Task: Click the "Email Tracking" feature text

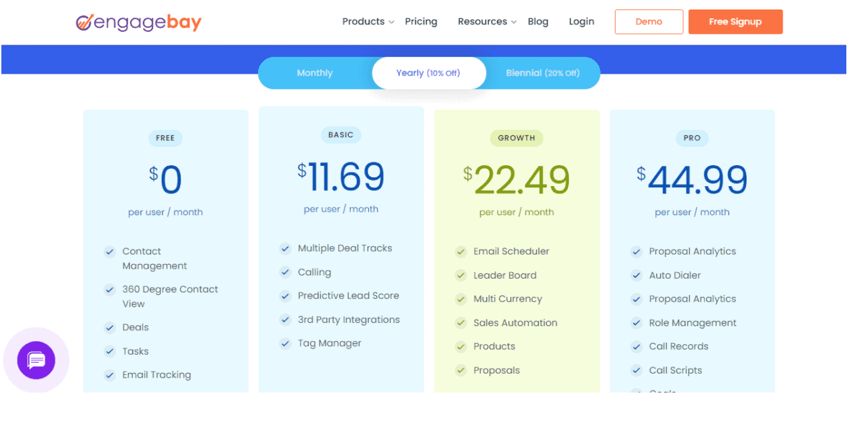Action: pos(156,375)
